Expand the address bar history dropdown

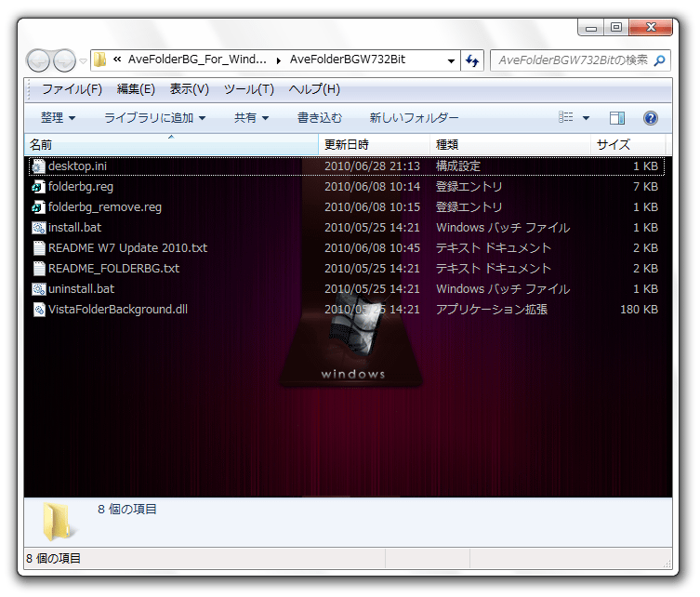[x=452, y=60]
